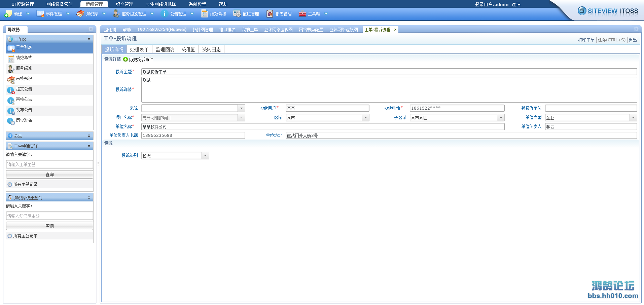Image resolution: width=644 pixels, height=305 pixels.
Task: Click the 知识库 book icon
Action: point(80,14)
